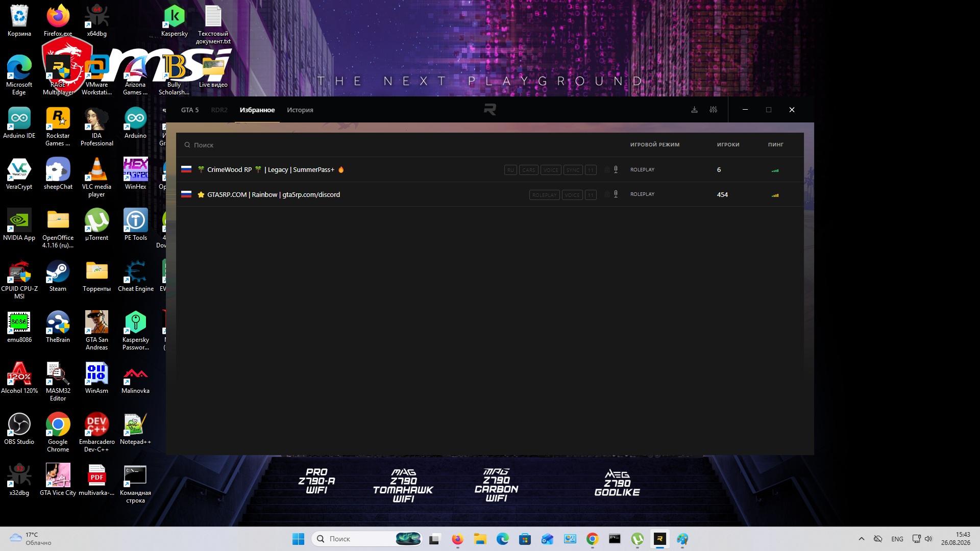The height and width of the screenshot is (551, 980).
Task: Open the История tab
Action: pyautogui.click(x=300, y=110)
